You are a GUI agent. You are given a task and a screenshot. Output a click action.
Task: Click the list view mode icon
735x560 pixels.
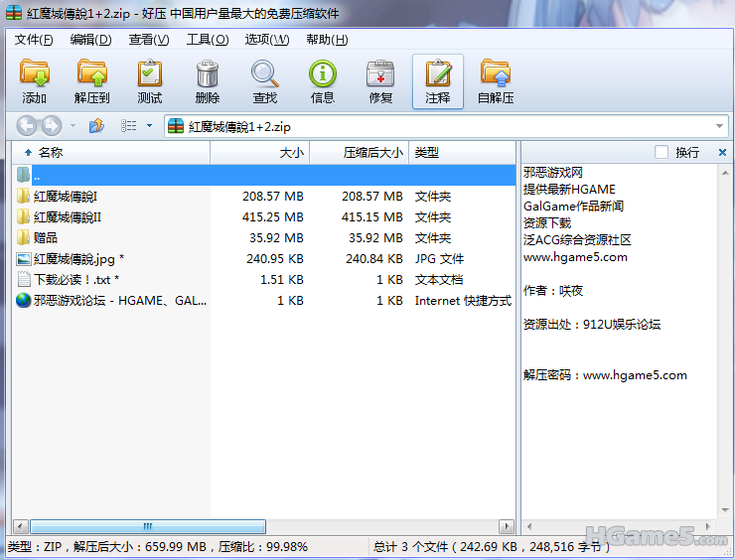click(128, 125)
